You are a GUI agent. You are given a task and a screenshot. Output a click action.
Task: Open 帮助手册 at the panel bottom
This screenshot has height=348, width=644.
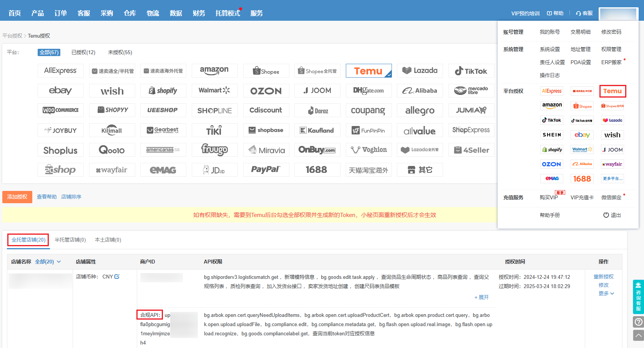[x=550, y=215]
